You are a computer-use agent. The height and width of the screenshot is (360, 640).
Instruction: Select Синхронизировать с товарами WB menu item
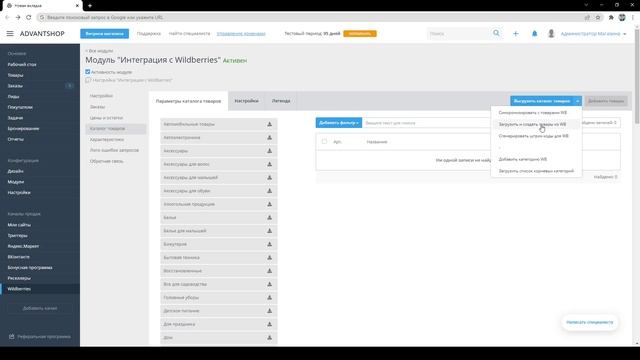pos(533,112)
